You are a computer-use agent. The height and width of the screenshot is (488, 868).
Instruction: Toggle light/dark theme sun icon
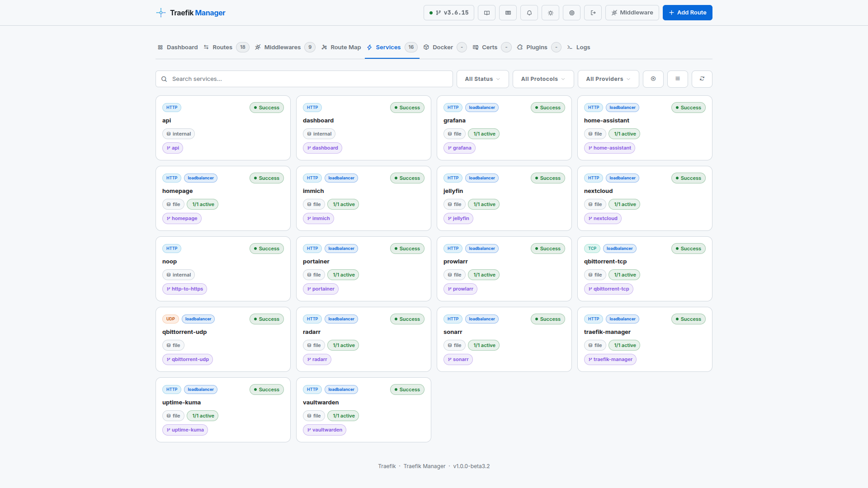551,13
